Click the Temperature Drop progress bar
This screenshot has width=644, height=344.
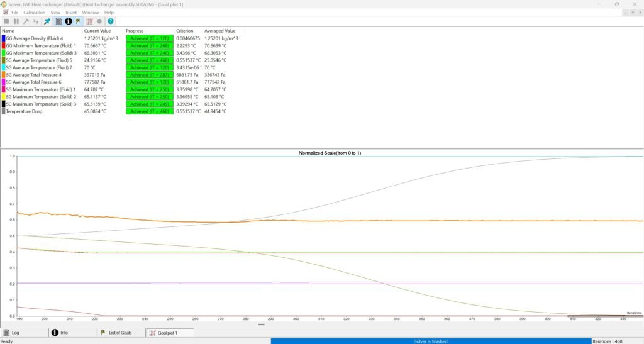pyautogui.click(x=148, y=111)
